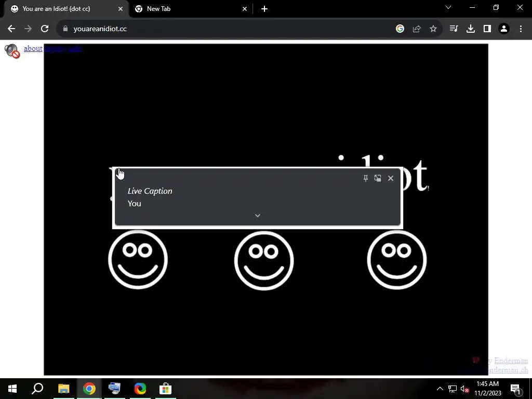Click the back-to-tab icon in Live Caption
Viewport: 532px width, 399px height.
pyautogui.click(x=378, y=178)
